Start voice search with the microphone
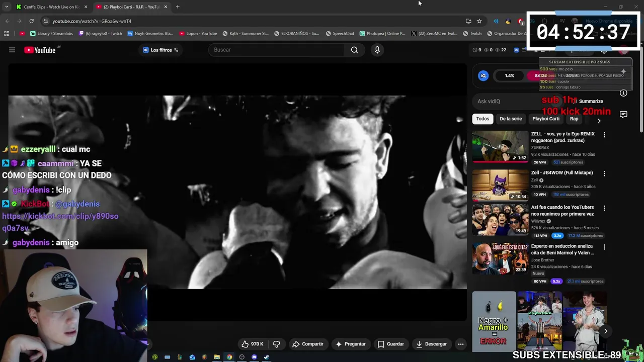The width and height of the screenshot is (644, 362). tap(377, 50)
